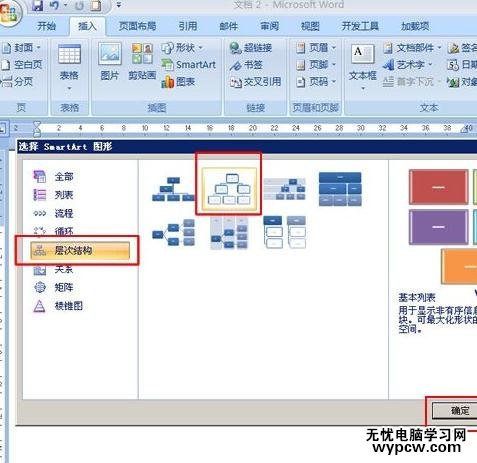The height and width of the screenshot is (463, 477).
Task: Open the 视图 ribbon tab
Action: click(x=310, y=26)
